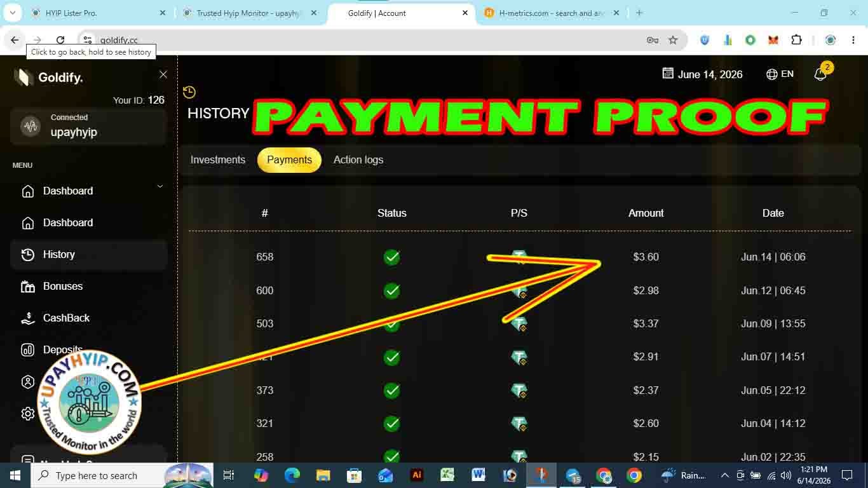Click the green check for payment 600
Image resolution: width=868 pixels, height=488 pixels.
click(392, 290)
